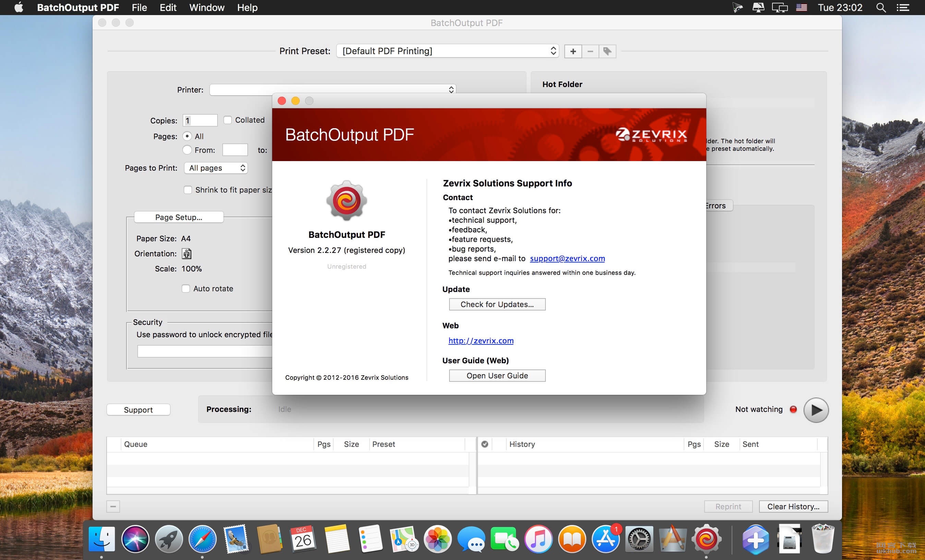Open Notes from the dock
Screen dimensions: 925x560
point(337,539)
